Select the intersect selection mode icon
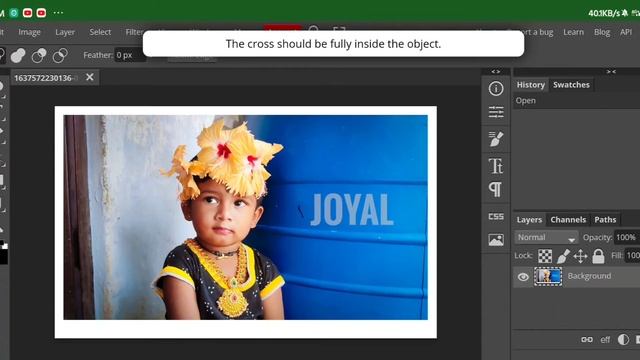Image resolution: width=640 pixels, height=360 pixels. tap(60, 56)
